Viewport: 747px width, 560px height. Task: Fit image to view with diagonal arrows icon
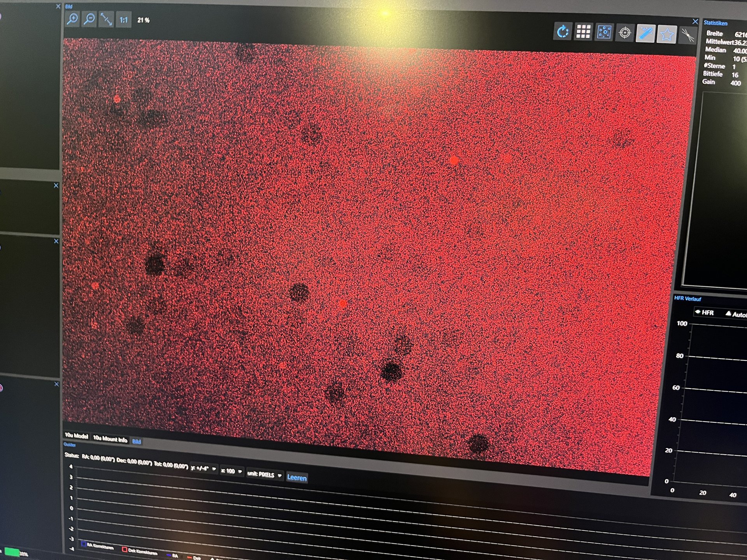point(106,19)
